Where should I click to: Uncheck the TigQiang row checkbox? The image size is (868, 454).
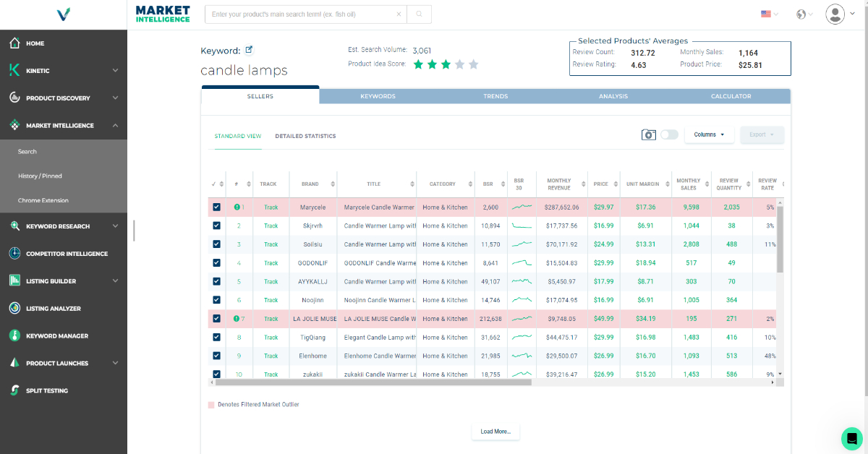[216, 337]
